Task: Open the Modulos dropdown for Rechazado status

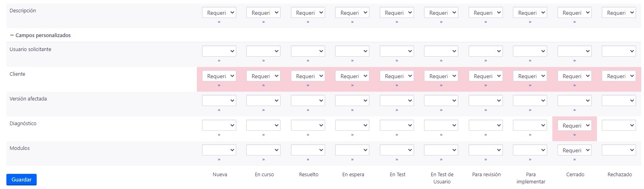Action: tap(619, 150)
